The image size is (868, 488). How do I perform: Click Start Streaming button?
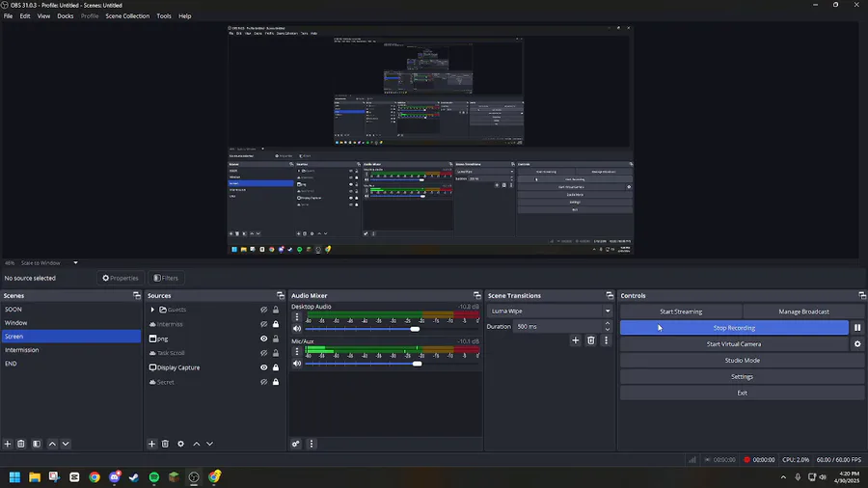tap(680, 312)
